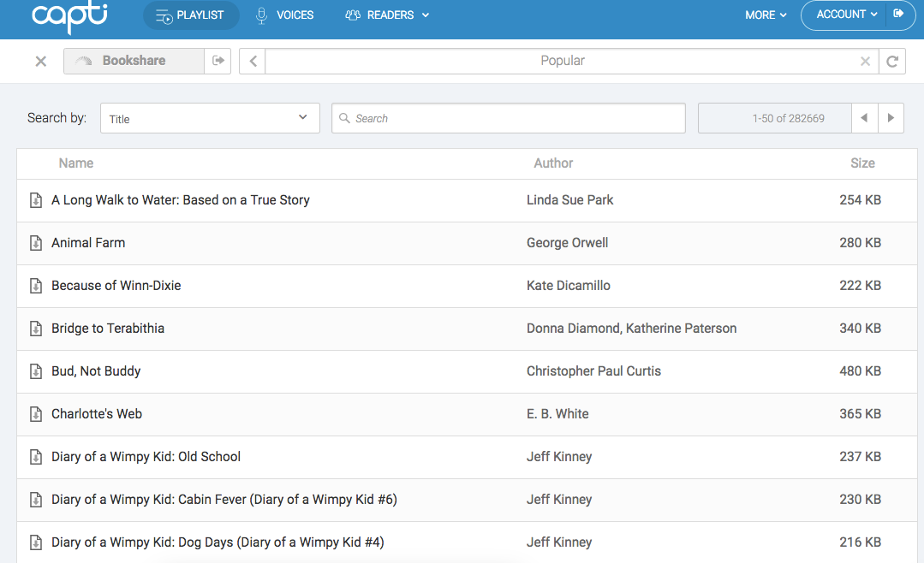
Task: Open the Playlist tab
Action: click(x=191, y=15)
